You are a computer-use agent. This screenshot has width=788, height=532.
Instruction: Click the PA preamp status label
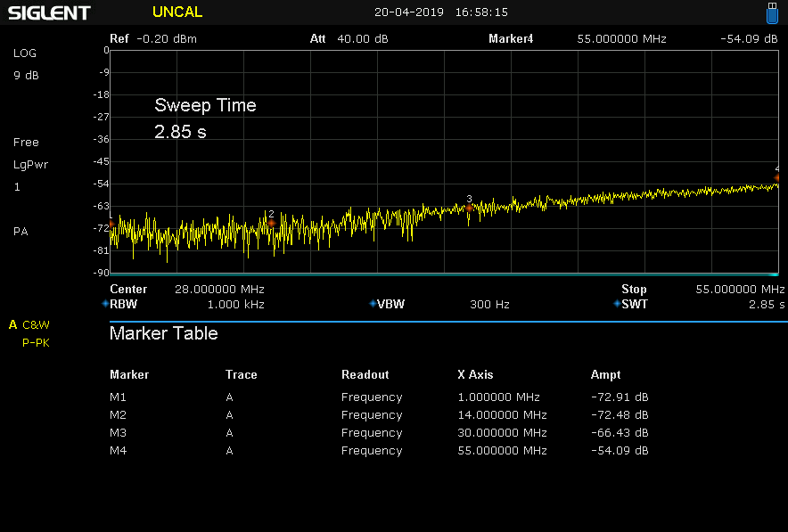point(21,232)
